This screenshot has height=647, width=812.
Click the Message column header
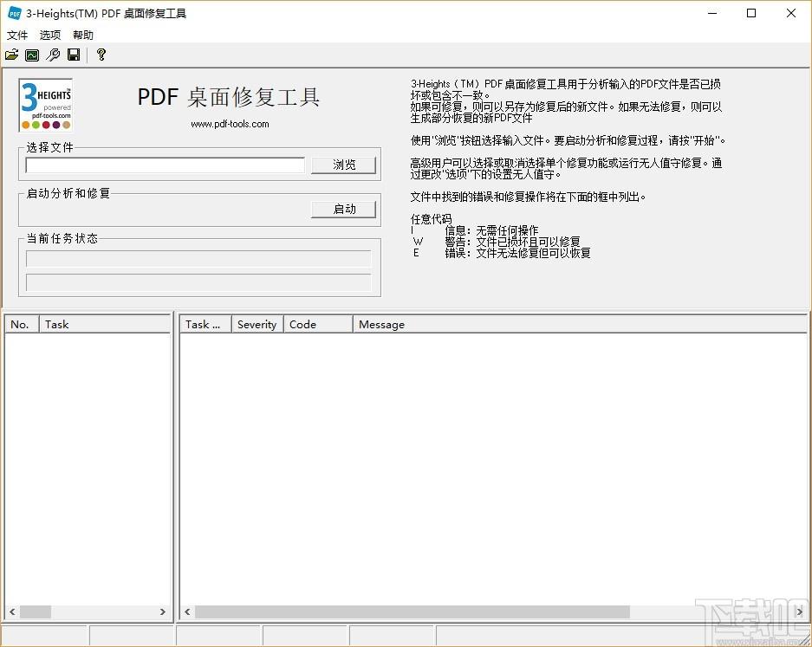pos(580,325)
